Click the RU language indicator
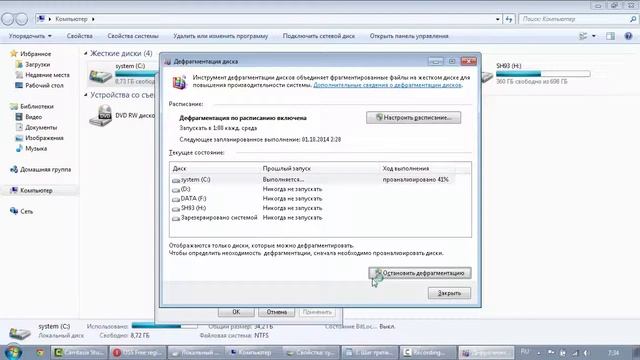The image size is (640, 360). tap(525, 351)
